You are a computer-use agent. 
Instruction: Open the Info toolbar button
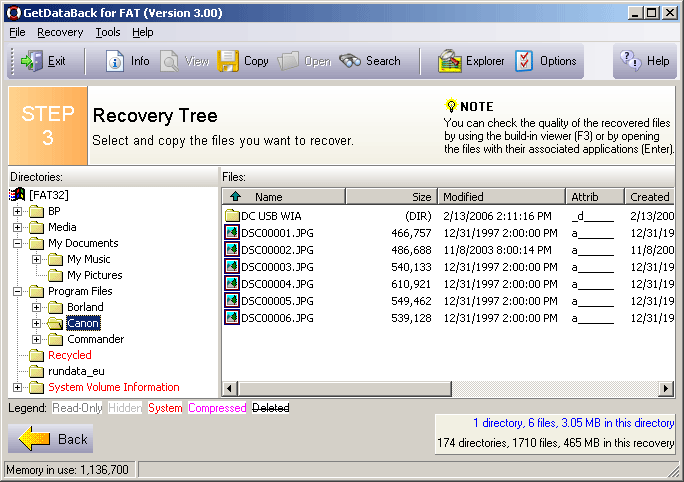click(116, 61)
